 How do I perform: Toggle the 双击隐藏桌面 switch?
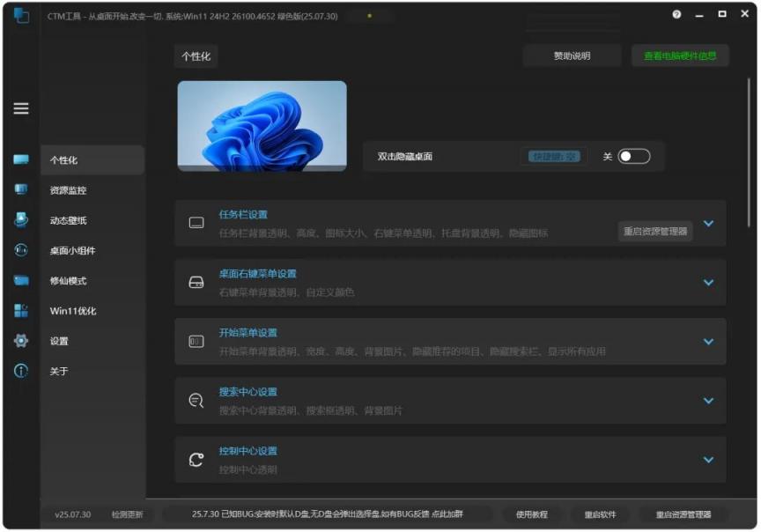633,156
